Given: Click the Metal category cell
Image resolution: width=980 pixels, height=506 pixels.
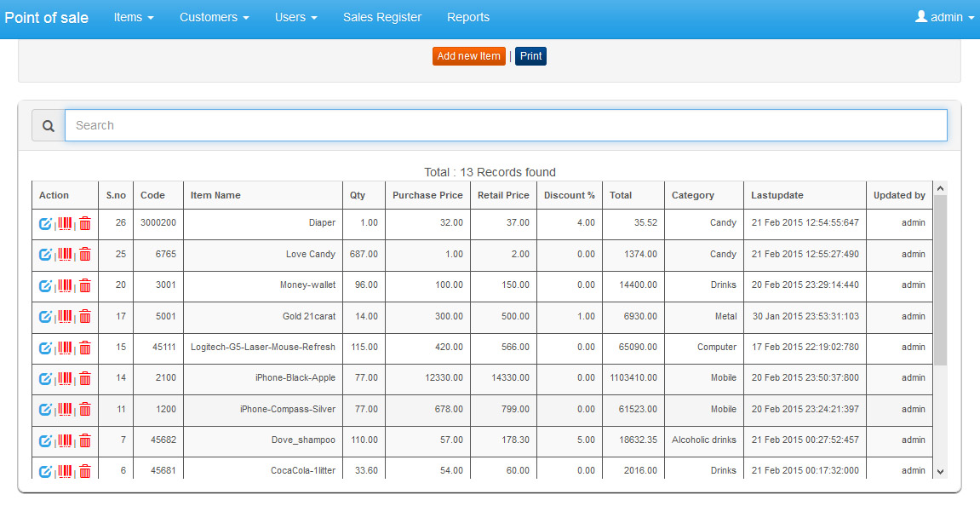Looking at the screenshot, I should pos(725,317).
